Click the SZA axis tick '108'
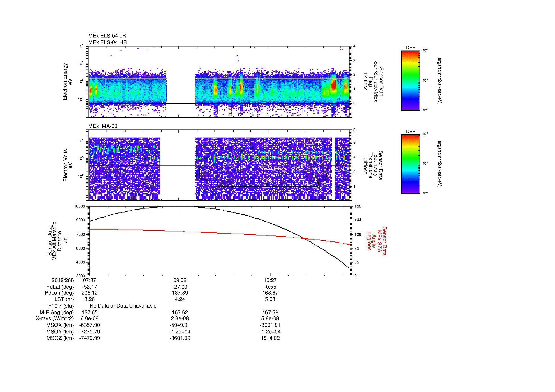Viewport: 555px width, 392px height. (x=358, y=235)
